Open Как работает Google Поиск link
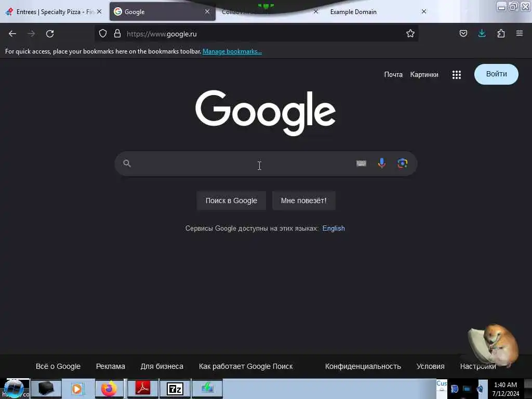This screenshot has height=399, width=532. pyautogui.click(x=246, y=366)
